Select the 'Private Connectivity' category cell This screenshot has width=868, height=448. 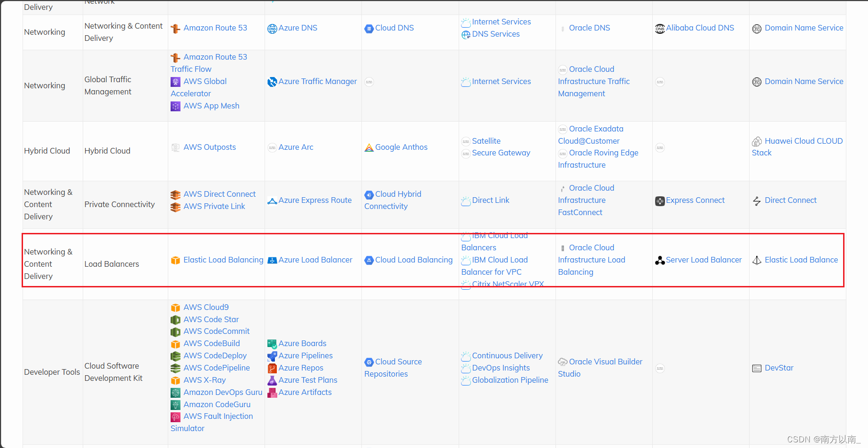pyautogui.click(x=125, y=204)
